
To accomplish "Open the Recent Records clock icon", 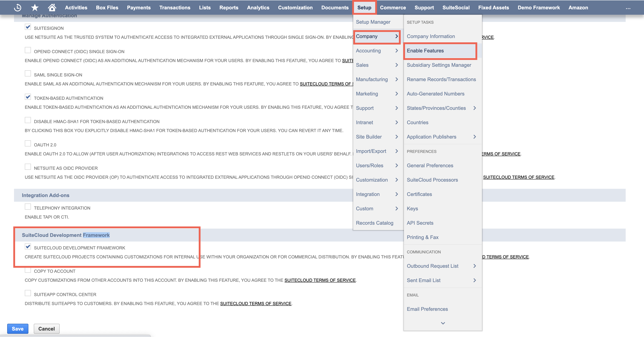I will [x=17, y=8].
